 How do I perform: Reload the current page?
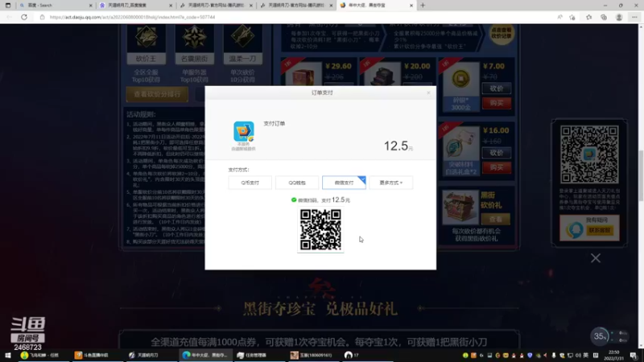pos(24,17)
